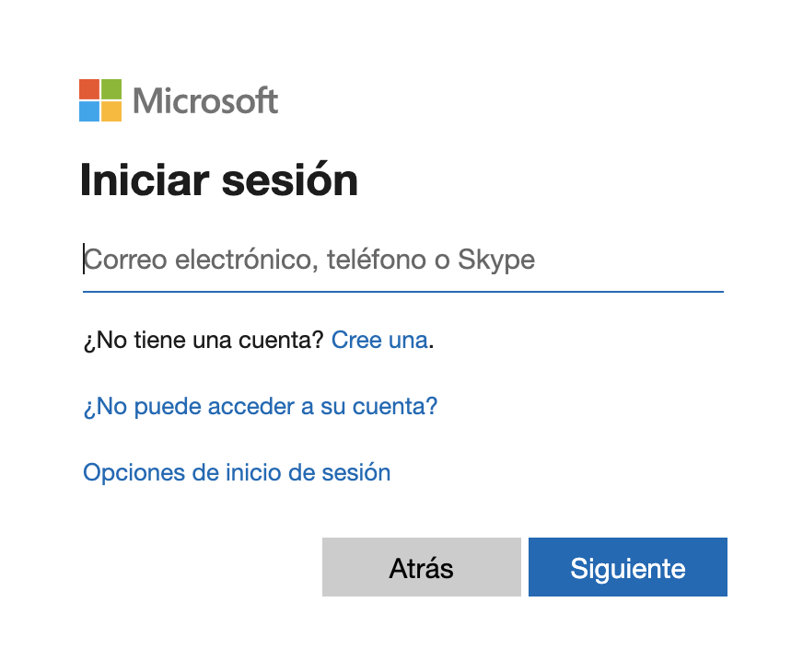Continue with the Siguiente button
The height and width of the screenshot is (672, 803).
click(x=628, y=566)
